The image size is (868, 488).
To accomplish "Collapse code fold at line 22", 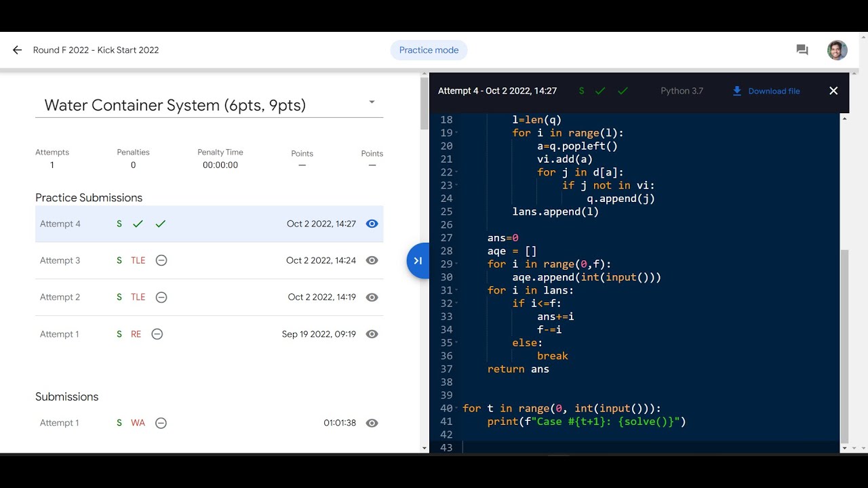I will (x=456, y=173).
